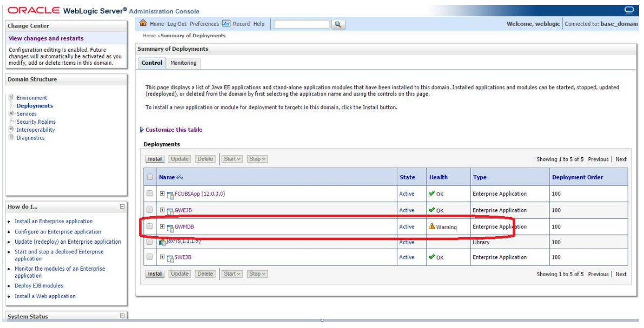Click the GWMDB application icon
The width and height of the screenshot is (644, 328).
(x=170, y=227)
